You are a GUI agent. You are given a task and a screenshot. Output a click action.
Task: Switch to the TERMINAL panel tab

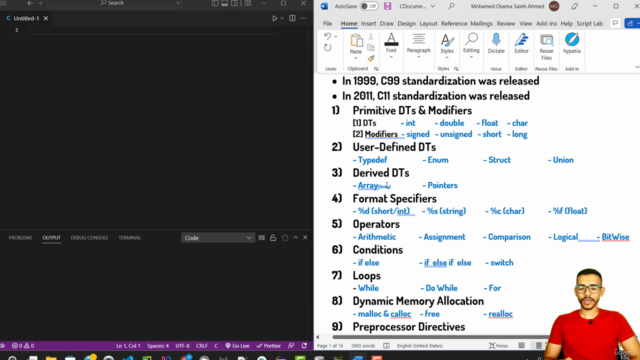(129, 238)
